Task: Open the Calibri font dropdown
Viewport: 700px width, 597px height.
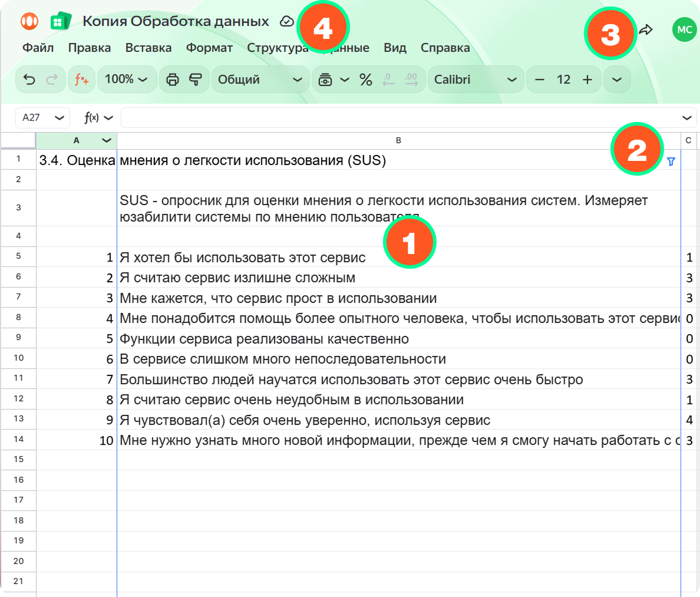Action: [x=474, y=80]
